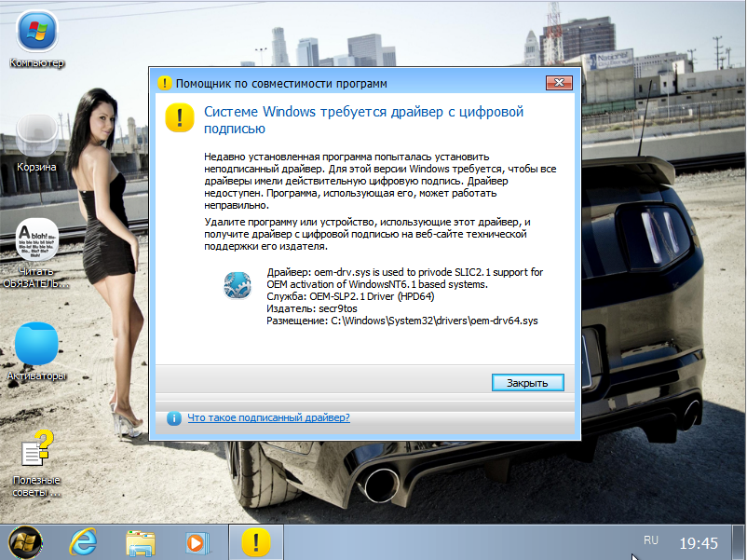Click the Start button orb
The width and height of the screenshot is (747, 560).
(25, 542)
